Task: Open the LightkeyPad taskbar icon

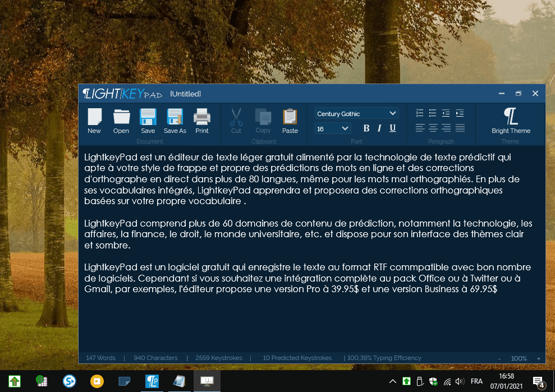Action: tap(152, 381)
